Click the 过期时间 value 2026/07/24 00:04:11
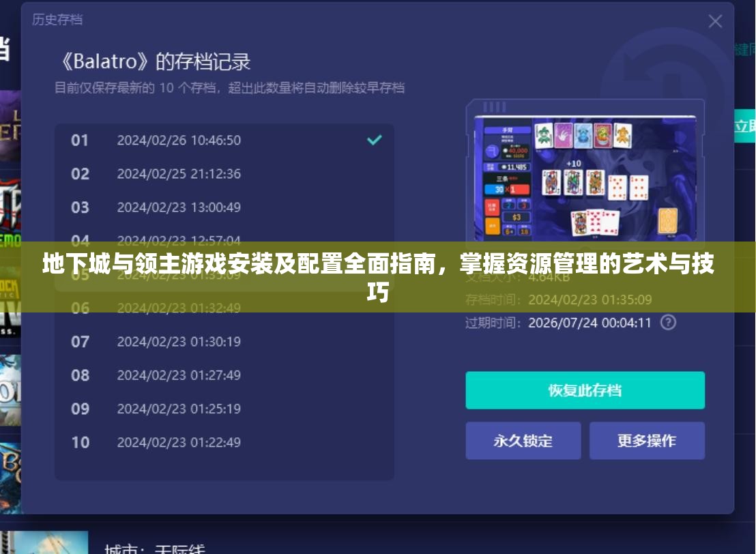This screenshot has height=554, width=756. click(590, 323)
